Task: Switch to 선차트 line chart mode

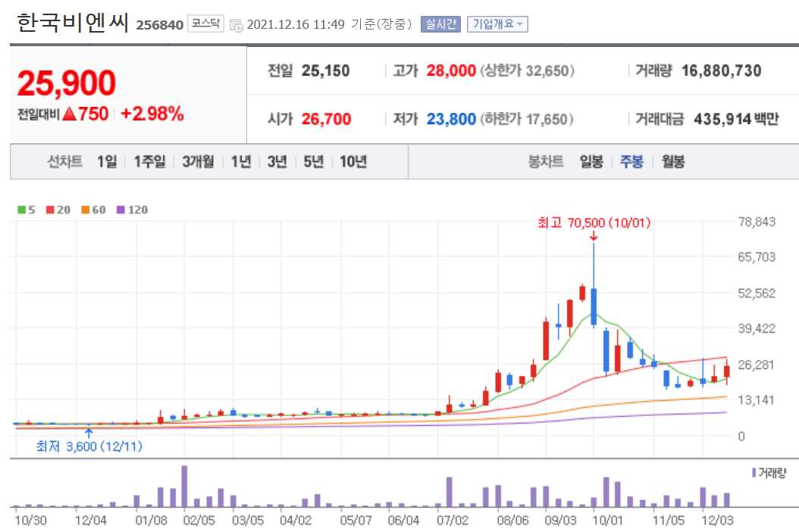Action: (x=64, y=161)
